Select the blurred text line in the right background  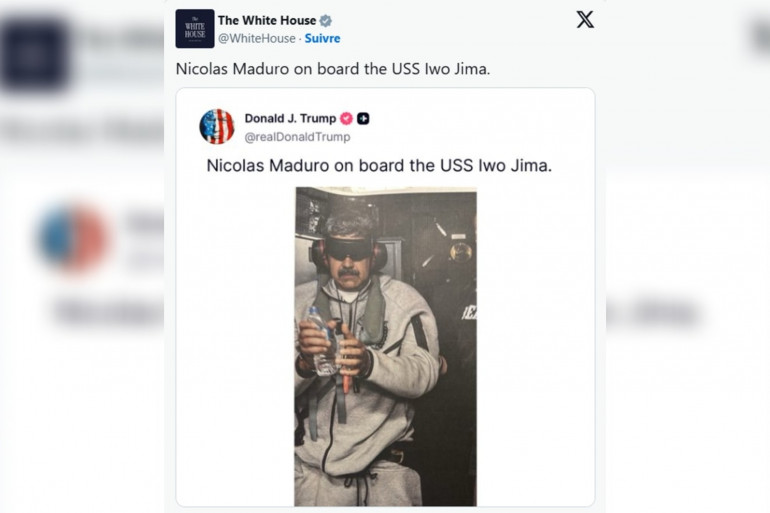coord(653,313)
